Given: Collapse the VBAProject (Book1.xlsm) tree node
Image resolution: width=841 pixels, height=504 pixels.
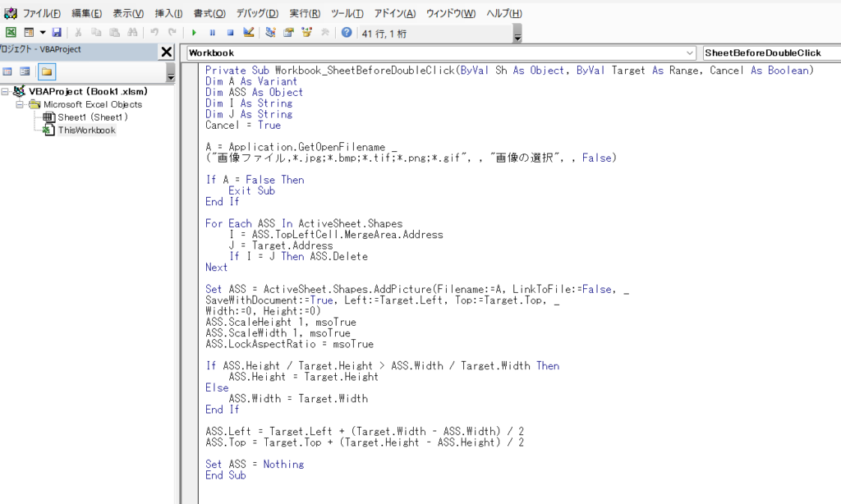Looking at the screenshot, I should (7, 91).
